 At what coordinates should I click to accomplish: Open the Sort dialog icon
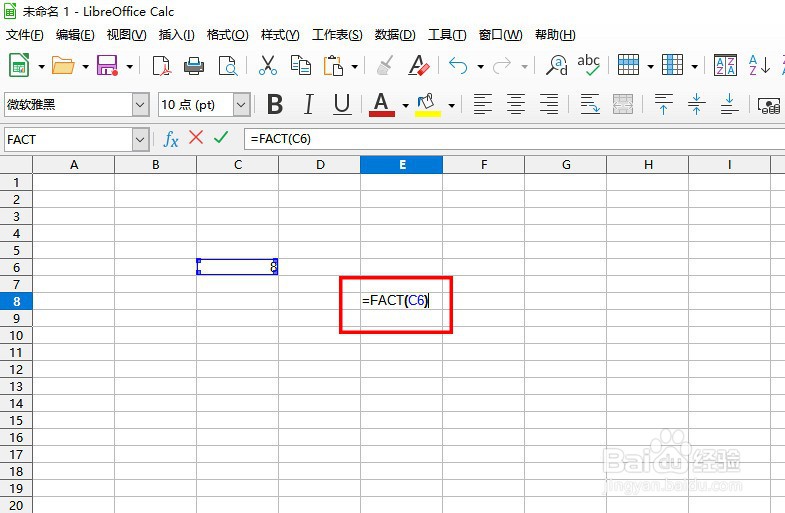point(725,65)
